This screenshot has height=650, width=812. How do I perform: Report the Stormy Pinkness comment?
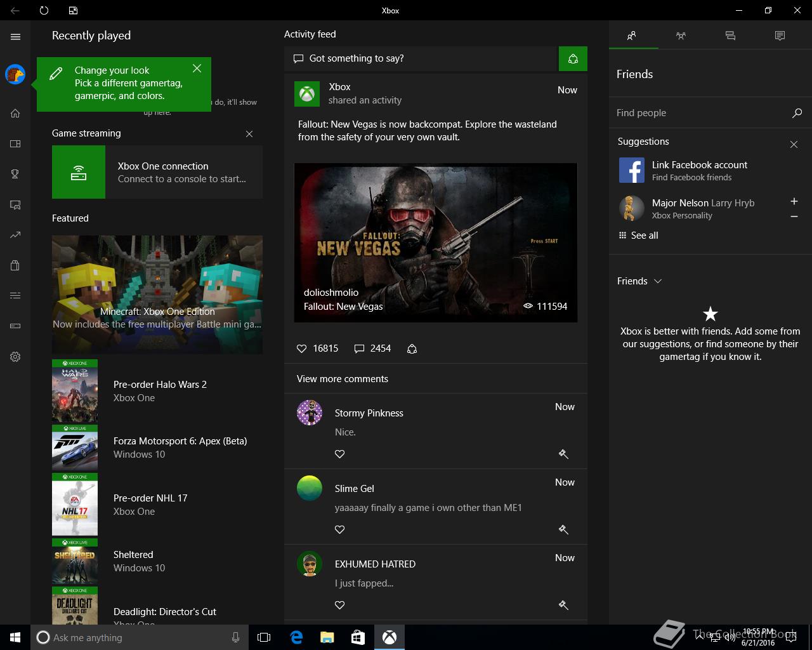pos(563,454)
